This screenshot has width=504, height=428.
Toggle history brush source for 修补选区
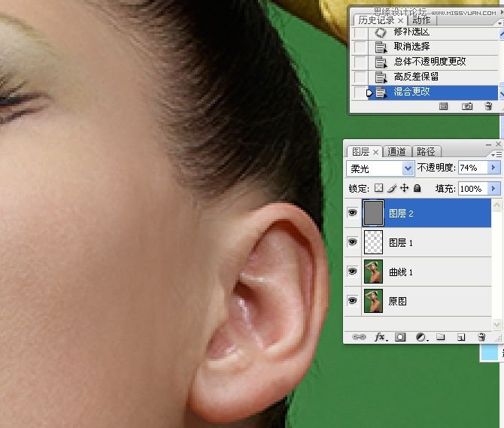click(360, 33)
